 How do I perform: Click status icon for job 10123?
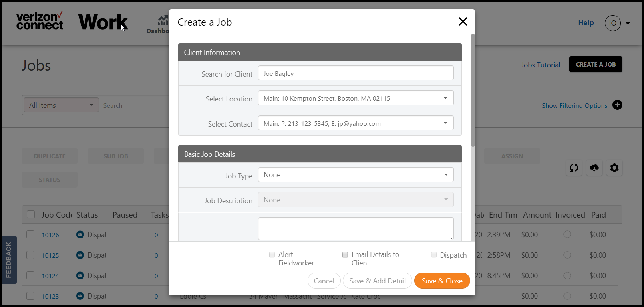click(80, 296)
